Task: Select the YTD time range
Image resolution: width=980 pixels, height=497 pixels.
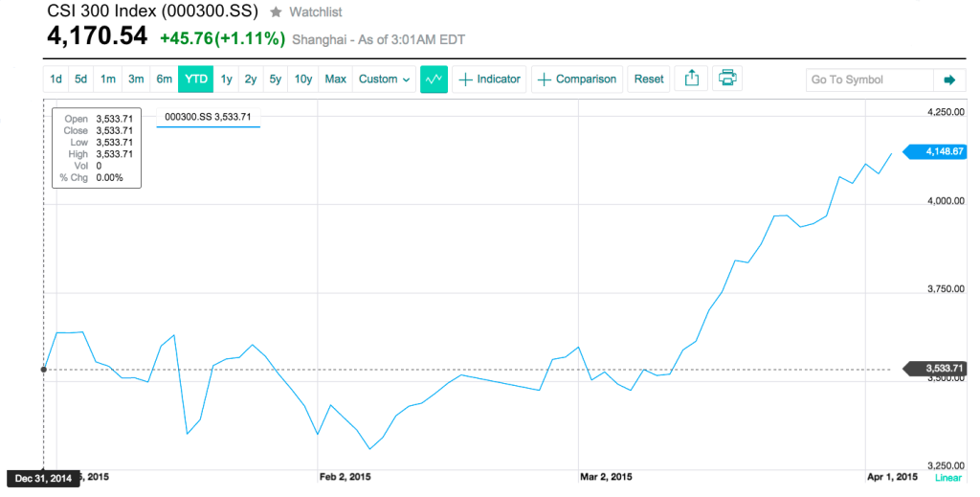Action: coord(196,79)
